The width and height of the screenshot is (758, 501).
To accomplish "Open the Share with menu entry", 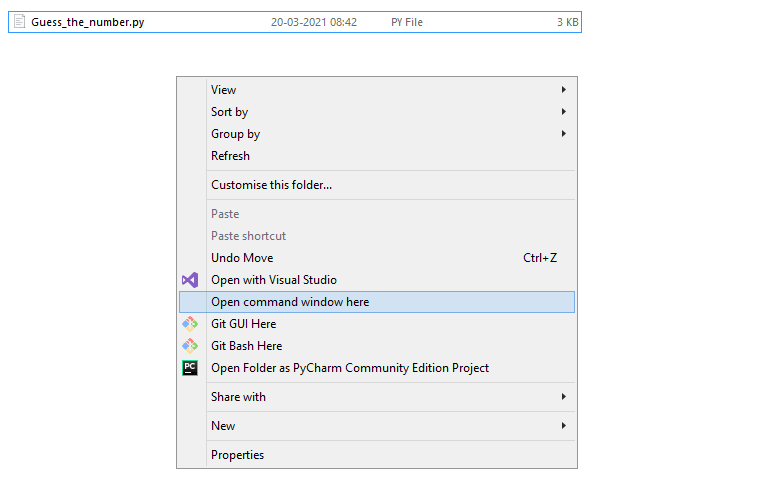I will tap(377, 397).
